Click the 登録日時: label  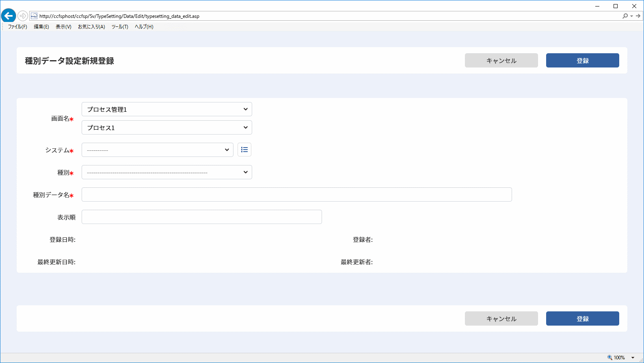(63, 240)
